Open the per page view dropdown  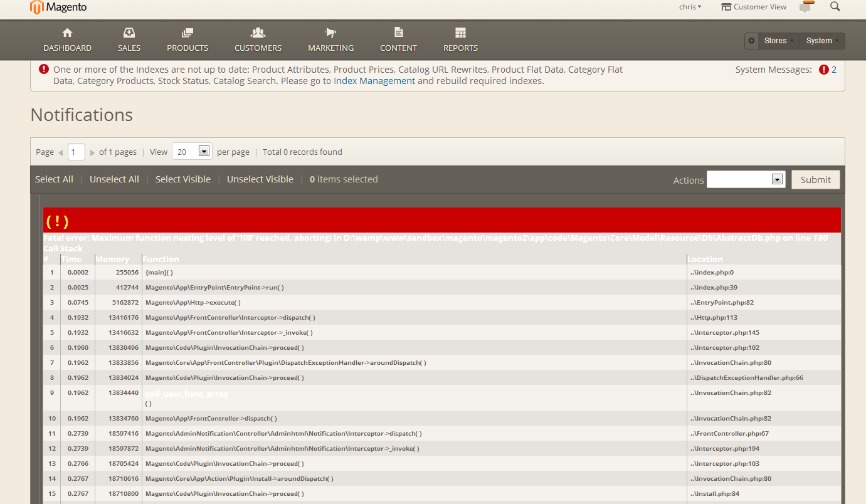pos(191,151)
